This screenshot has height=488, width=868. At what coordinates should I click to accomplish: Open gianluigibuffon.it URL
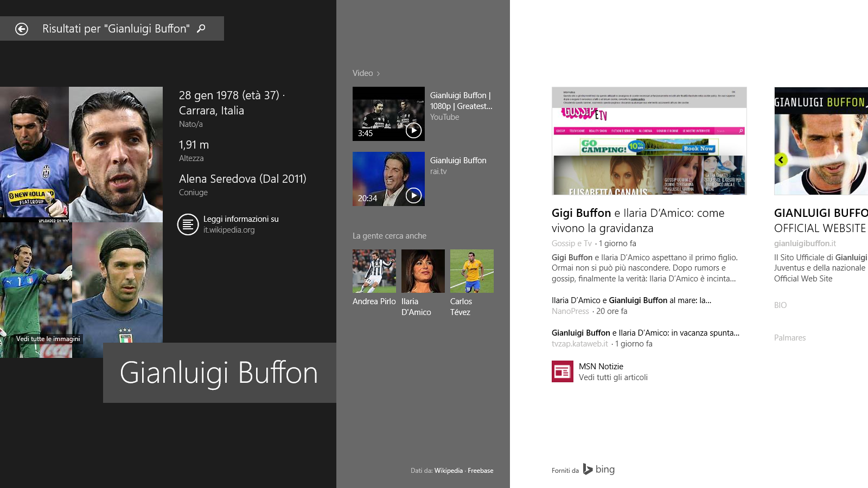pos(805,243)
